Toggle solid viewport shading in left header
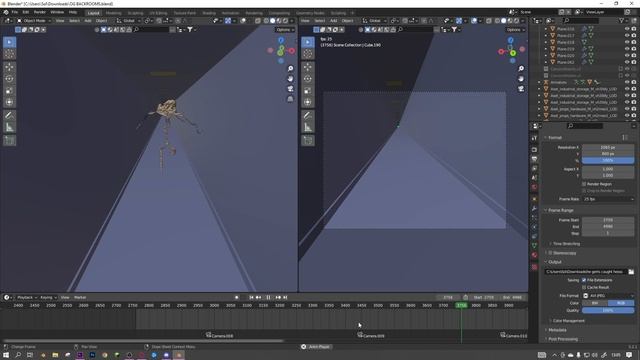 pyautogui.click(x=272, y=20)
